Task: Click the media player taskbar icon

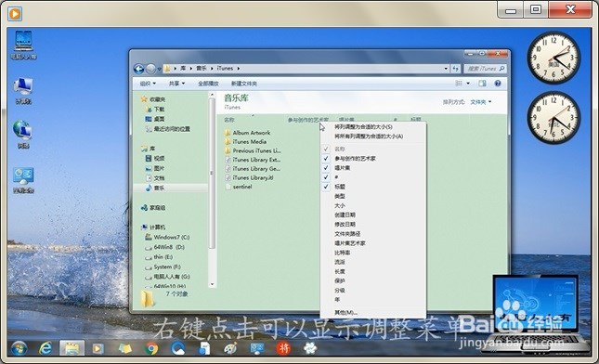Action: 98,348
